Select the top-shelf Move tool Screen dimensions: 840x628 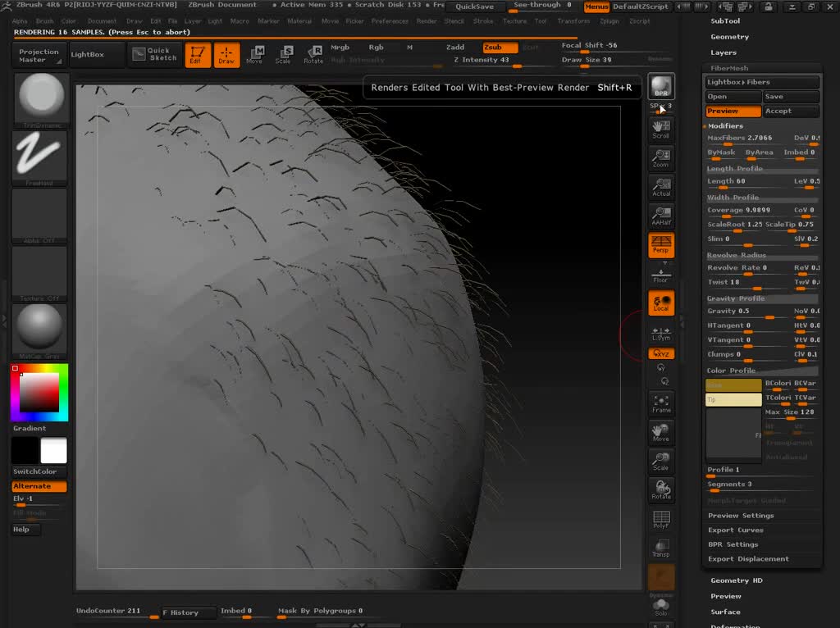click(255, 55)
